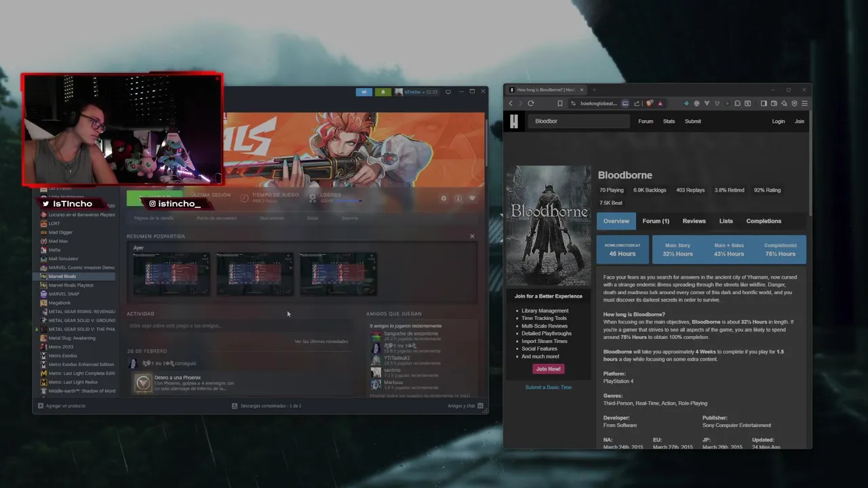Screen dimensions: 868x488
Task: Open the browser wallet icon
Action: [774, 103]
